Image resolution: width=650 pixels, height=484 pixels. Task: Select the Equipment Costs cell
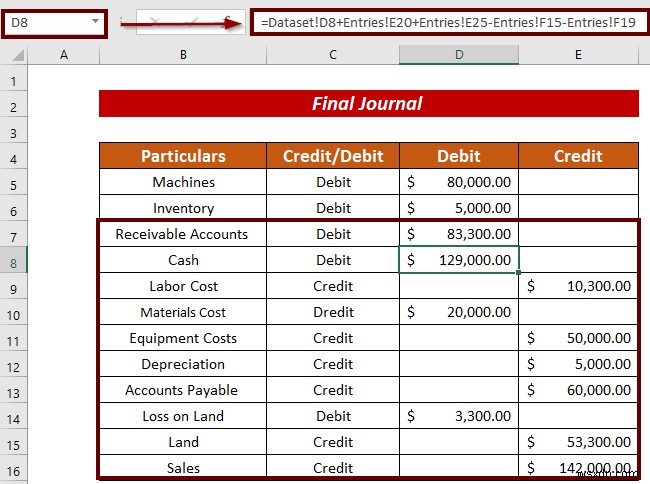[x=183, y=338]
